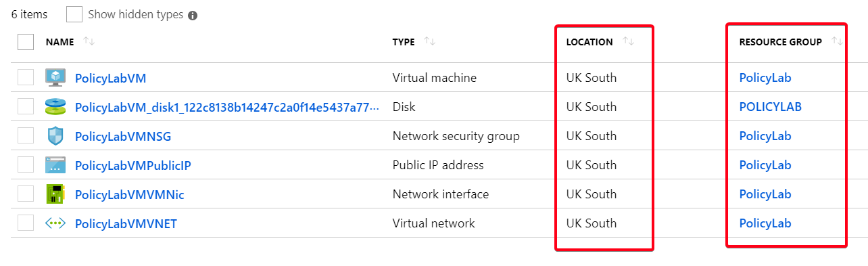Viewport: 868px width, 266px height.
Task: Click the network security group shield icon
Action: click(55, 136)
